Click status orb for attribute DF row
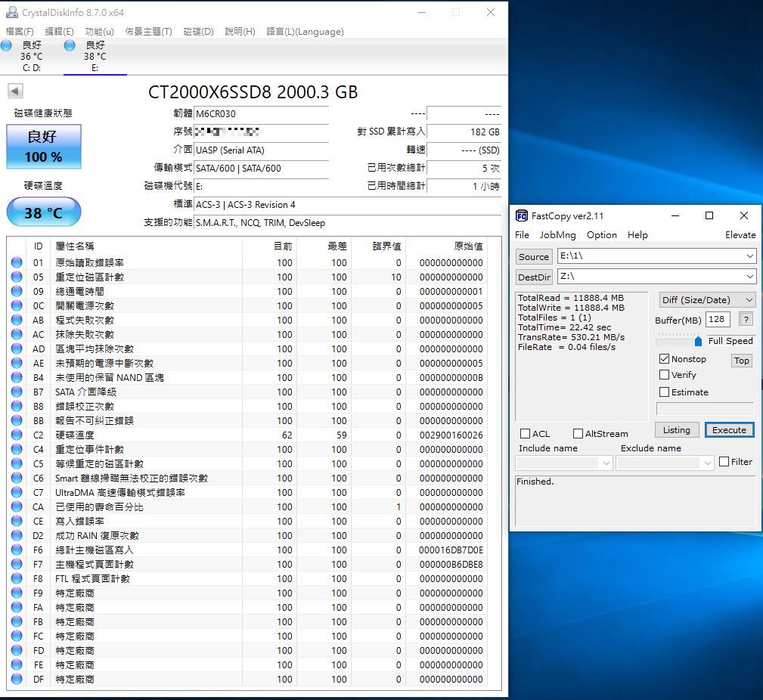This screenshot has width=763, height=700. point(17,679)
